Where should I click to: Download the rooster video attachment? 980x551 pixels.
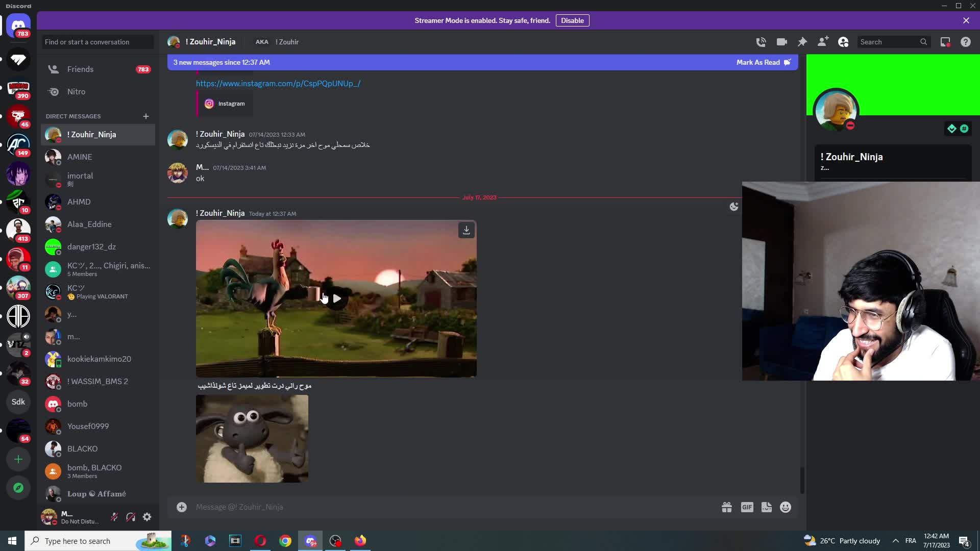pos(466,230)
